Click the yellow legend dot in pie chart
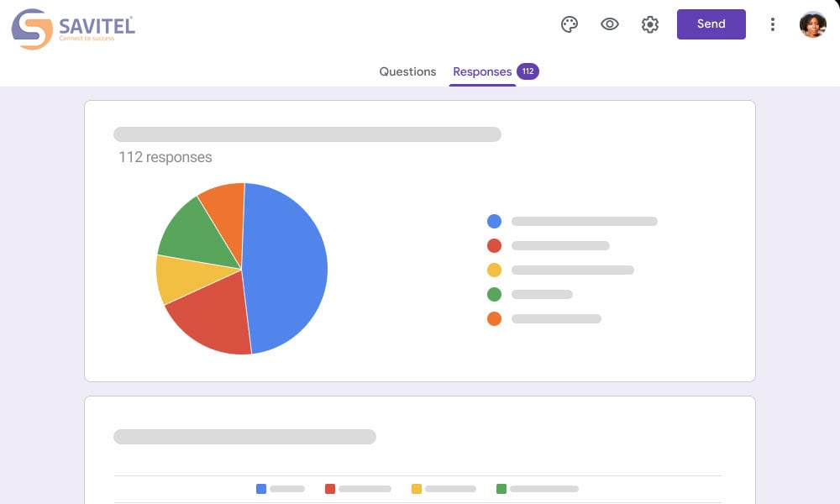840x504 pixels. pos(494,270)
